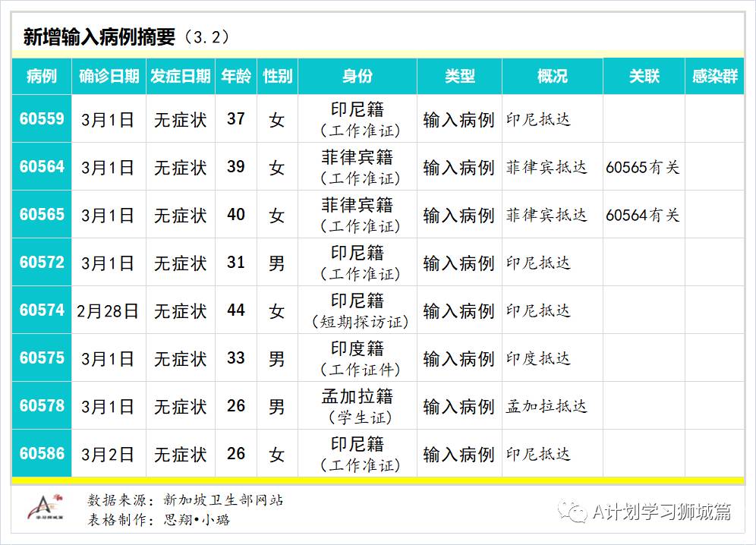Open the 概况 column header
The width and height of the screenshot is (756, 545).
click(551, 76)
